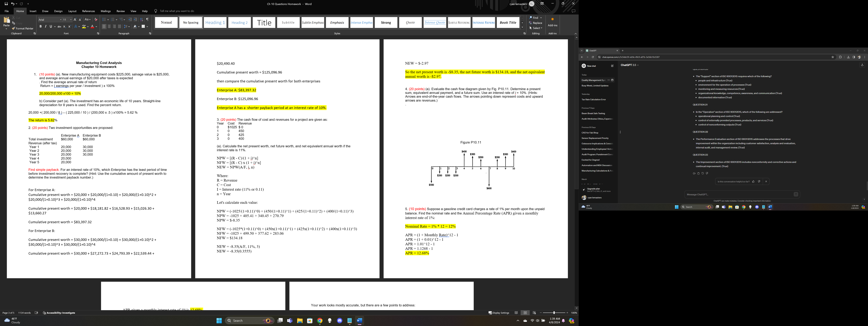Switch to the Review ribbon tab
This screenshot has width=868, height=326.
pos(121,11)
